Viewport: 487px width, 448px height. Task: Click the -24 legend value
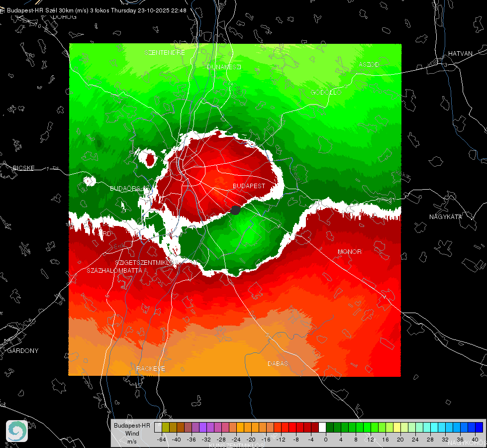[236, 440]
